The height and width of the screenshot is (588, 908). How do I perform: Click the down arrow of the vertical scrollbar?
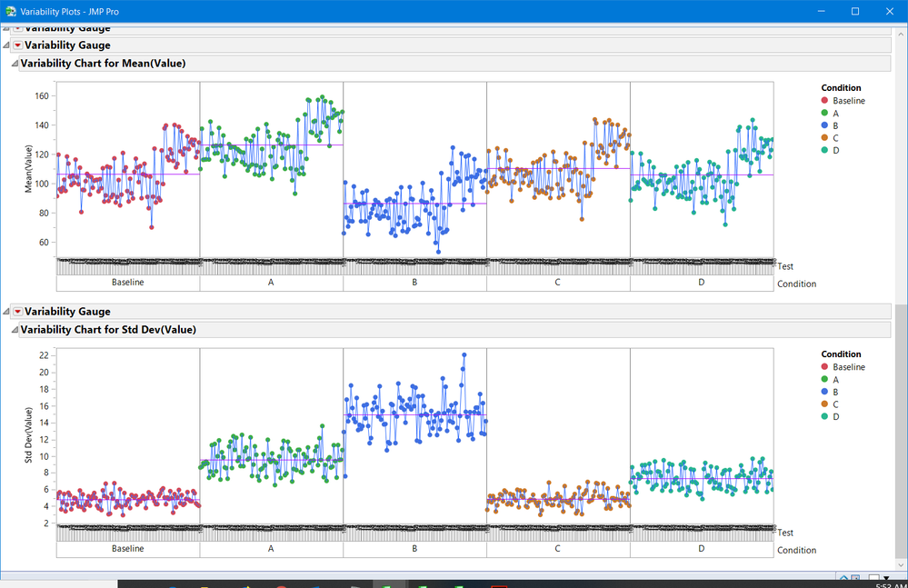[x=901, y=565]
